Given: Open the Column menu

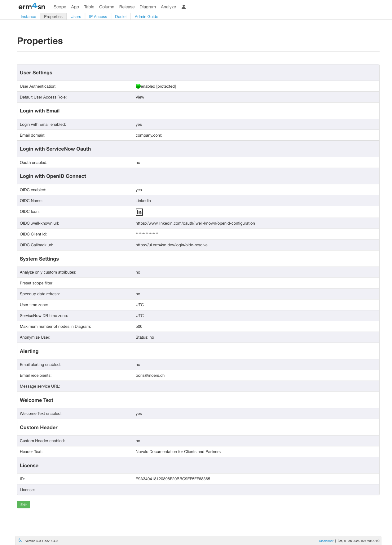Looking at the screenshot, I should (107, 7).
